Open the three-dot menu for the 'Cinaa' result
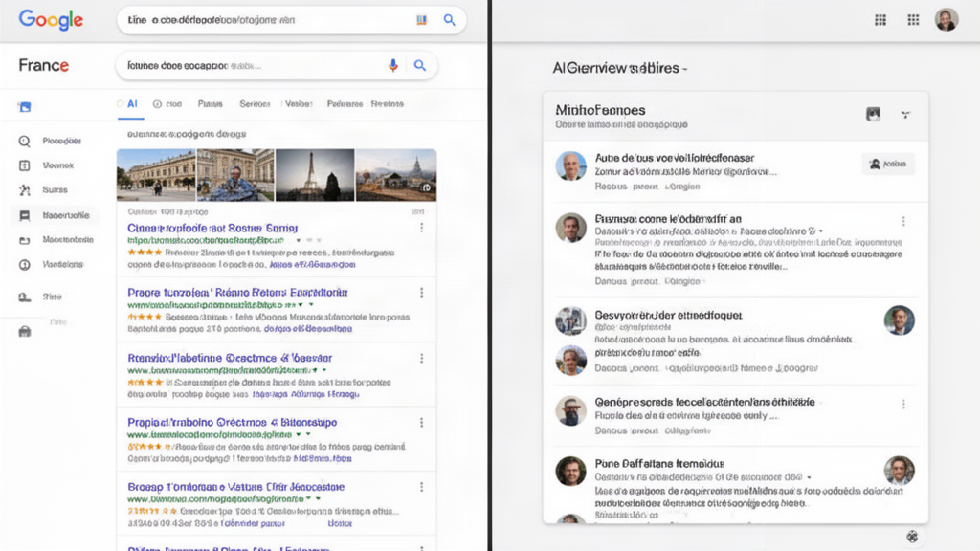The image size is (980, 551). (x=422, y=228)
